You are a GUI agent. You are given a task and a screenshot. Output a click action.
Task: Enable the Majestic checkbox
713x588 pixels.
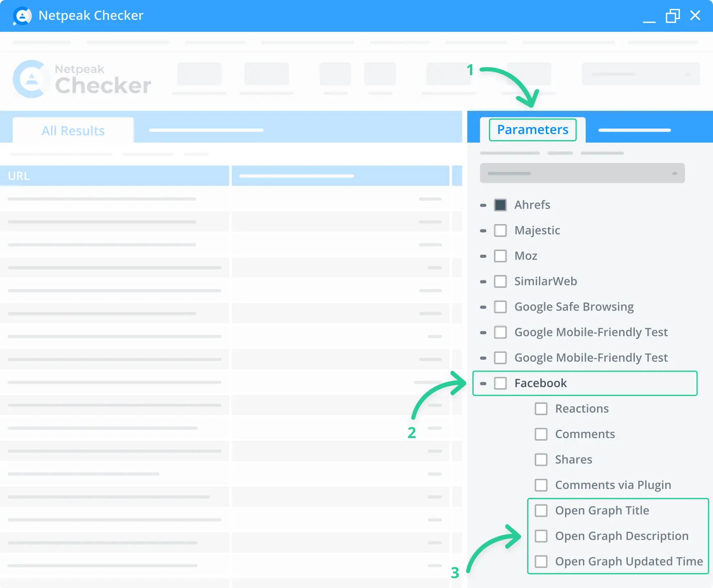(x=500, y=231)
